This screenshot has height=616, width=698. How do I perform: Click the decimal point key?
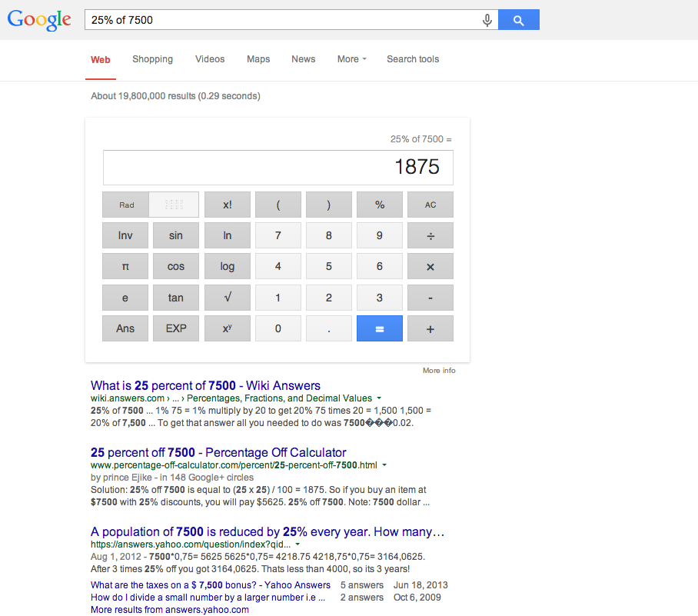pyautogui.click(x=329, y=328)
